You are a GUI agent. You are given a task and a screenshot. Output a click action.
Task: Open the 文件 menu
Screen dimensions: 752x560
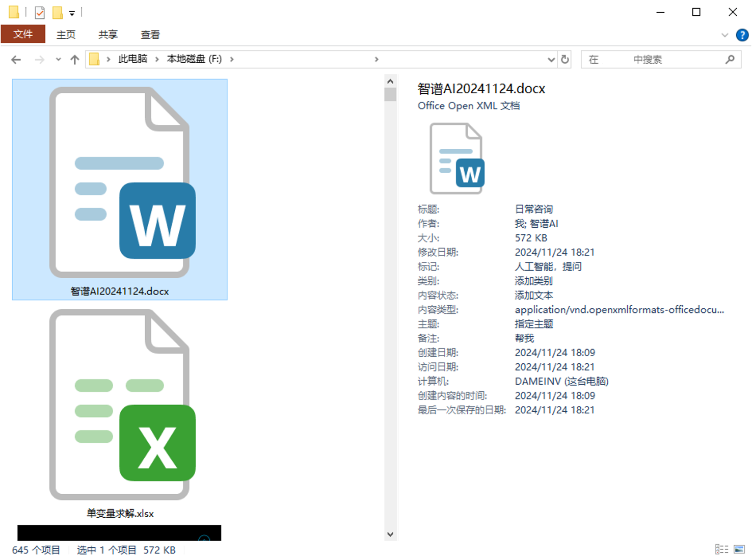pyautogui.click(x=23, y=34)
